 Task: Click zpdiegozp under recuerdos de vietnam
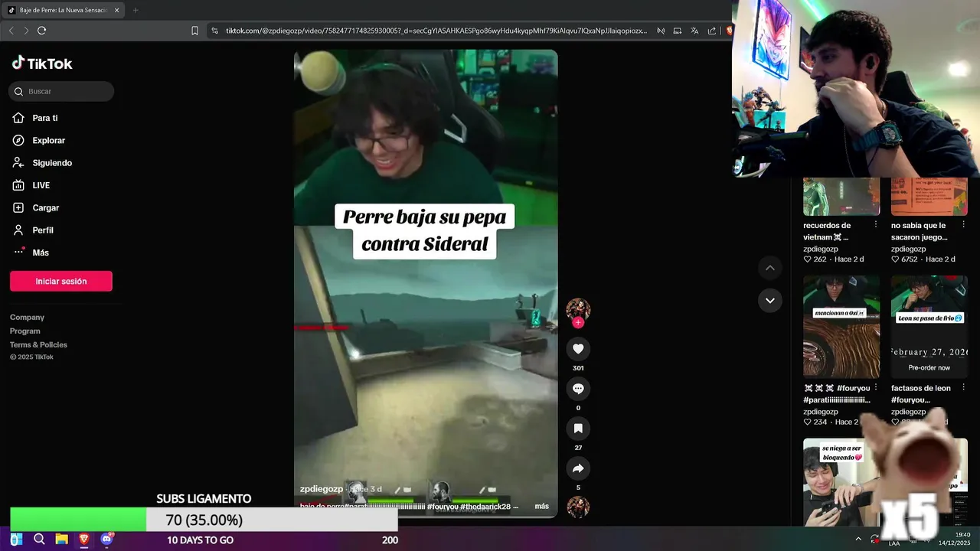point(821,249)
